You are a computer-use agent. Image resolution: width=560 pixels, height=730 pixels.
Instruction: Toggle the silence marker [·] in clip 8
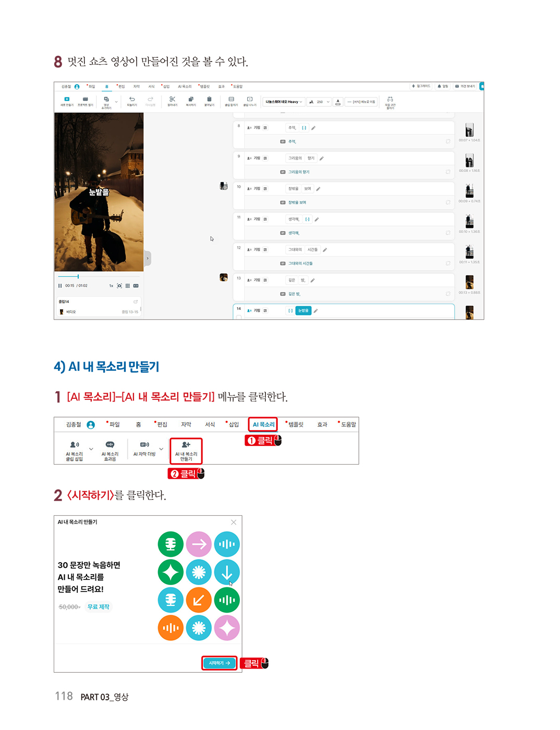(304, 128)
